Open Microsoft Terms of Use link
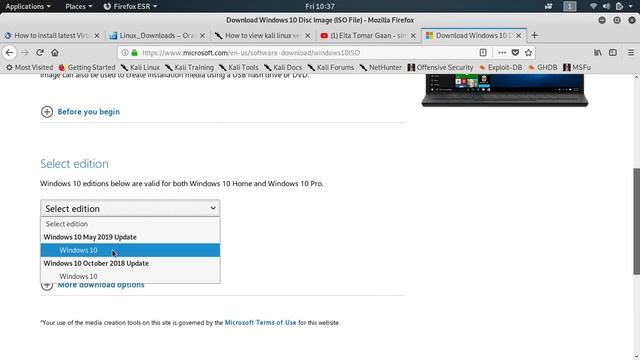Image resolution: width=640 pixels, height=360 pixels. point(260,322)
